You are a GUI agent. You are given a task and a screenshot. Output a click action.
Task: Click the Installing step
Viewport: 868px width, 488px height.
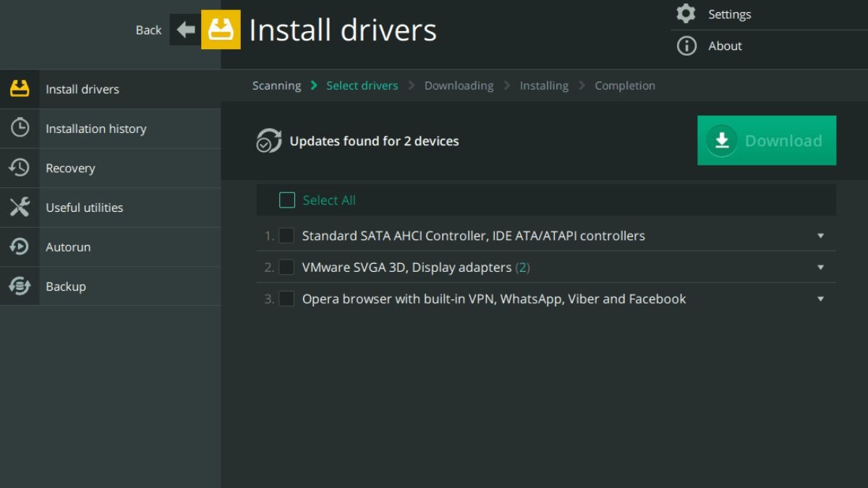[544, 85]
